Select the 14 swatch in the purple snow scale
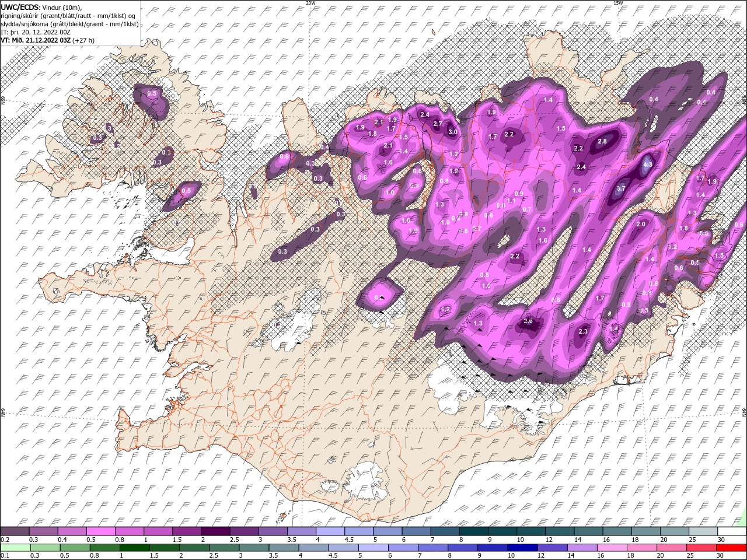Viewport: 747px width, 560px height. click(x=588, y=531)
